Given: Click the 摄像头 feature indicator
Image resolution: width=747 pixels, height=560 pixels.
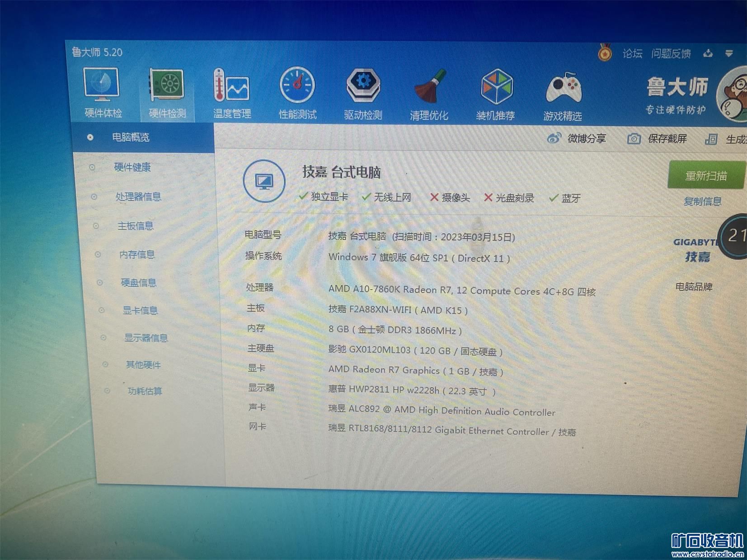Looking at the screenshot, I should [450, 198].
